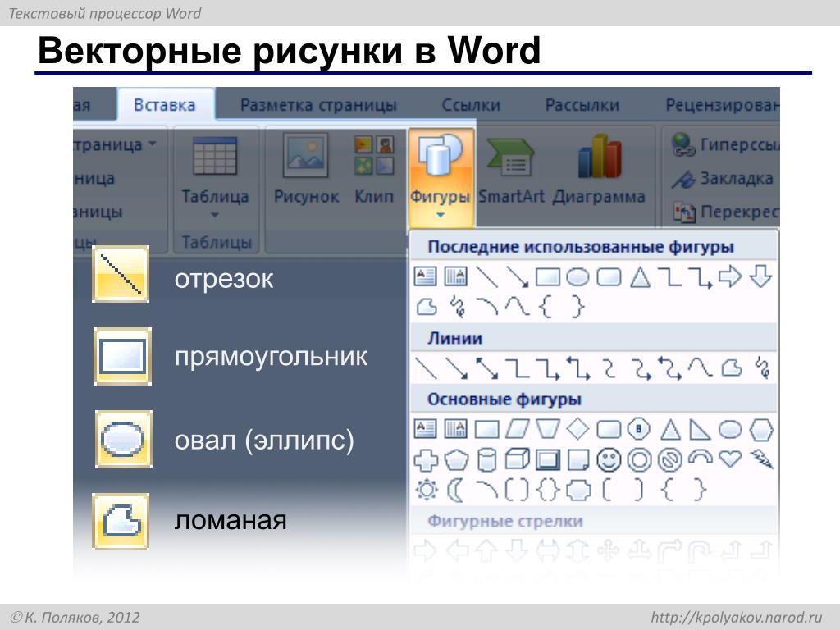Select the right triangle shape
This screenshot has width=840, height=630.
pyautogui.click(x=700, y=429)
